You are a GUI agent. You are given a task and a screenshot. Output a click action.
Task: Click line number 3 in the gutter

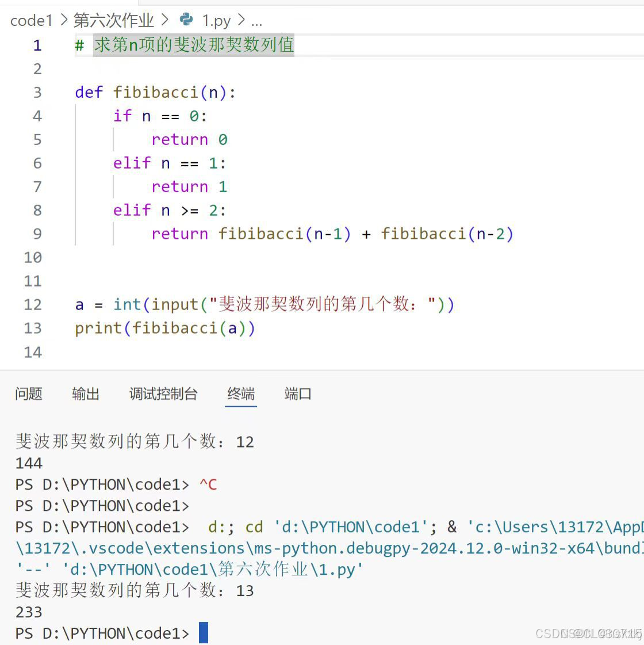pyautogui.click(x=37, y=93)
